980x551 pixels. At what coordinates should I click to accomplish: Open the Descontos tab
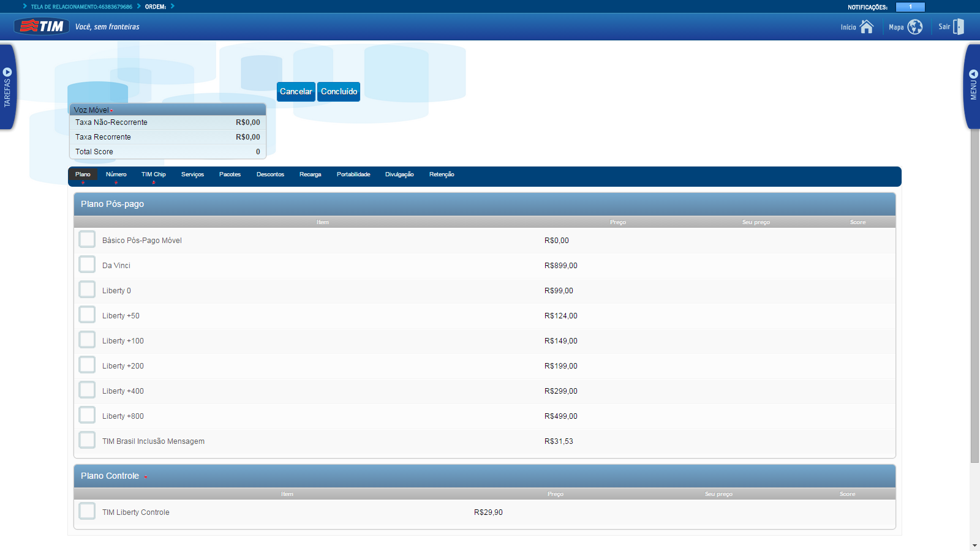pos(270,174)
